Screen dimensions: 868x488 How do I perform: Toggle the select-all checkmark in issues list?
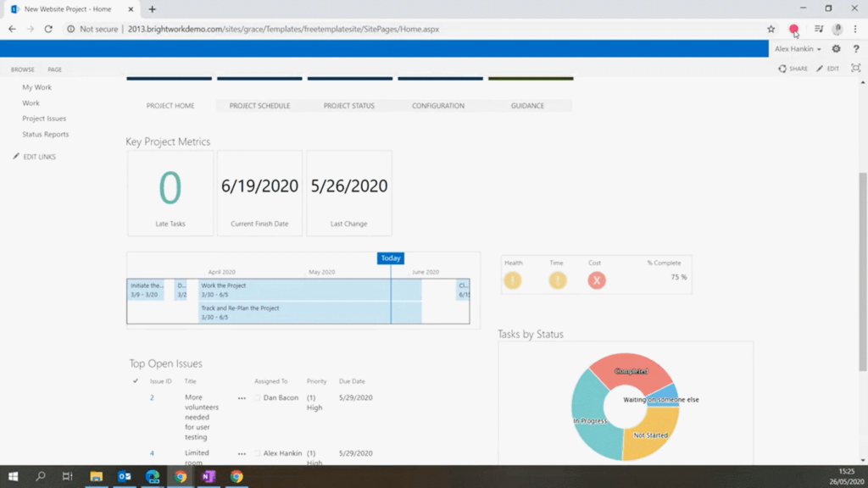pos(136,381)
